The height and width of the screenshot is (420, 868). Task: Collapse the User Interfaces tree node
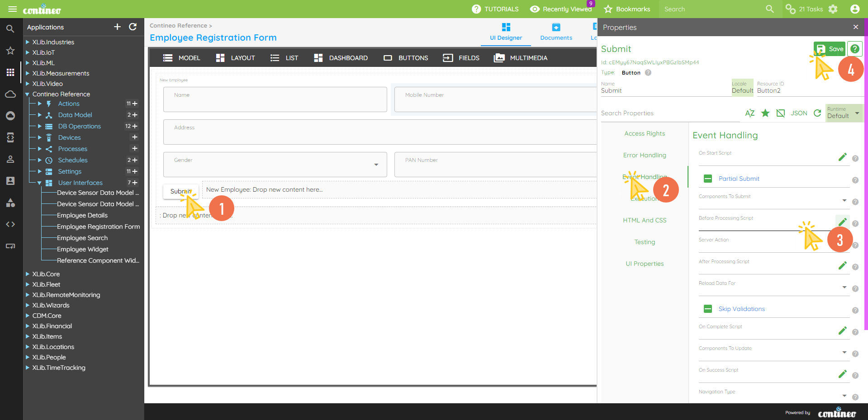tap(39, 183)
